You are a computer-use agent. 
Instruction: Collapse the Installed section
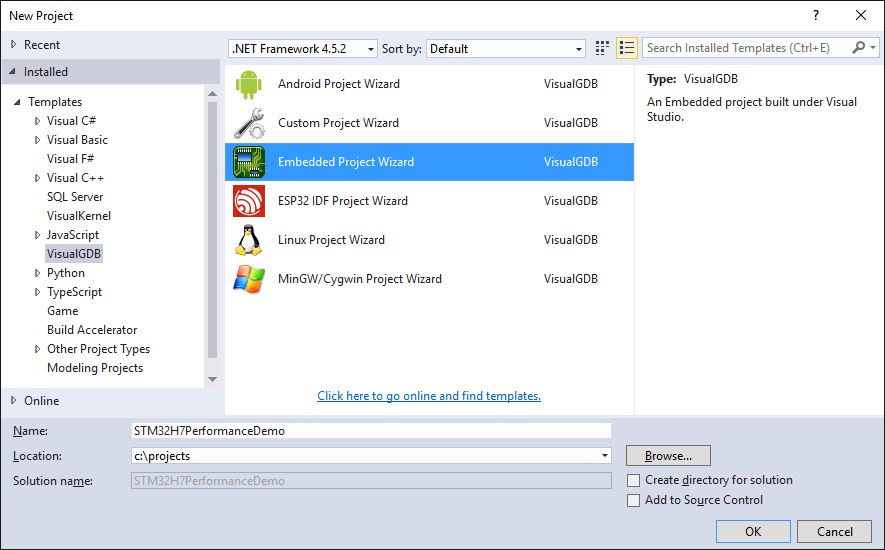click(12, 72)
